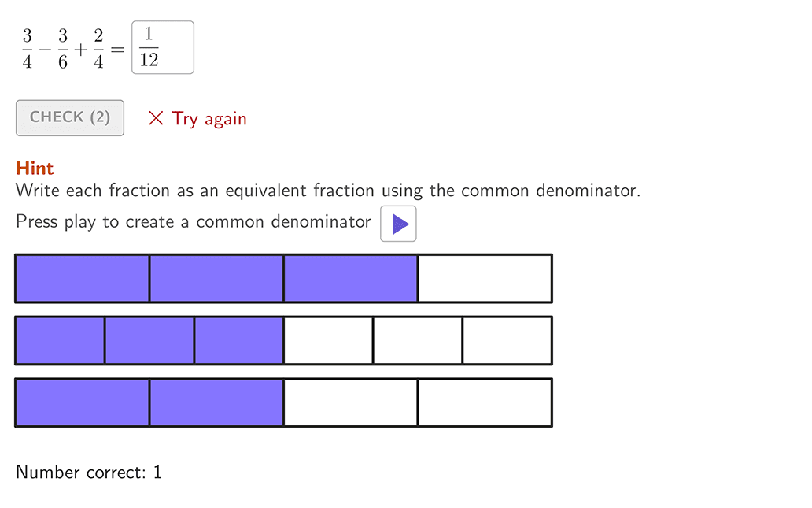
Task: Click first shaded cell of middle sixths bar
Action: tap(60, 340)
